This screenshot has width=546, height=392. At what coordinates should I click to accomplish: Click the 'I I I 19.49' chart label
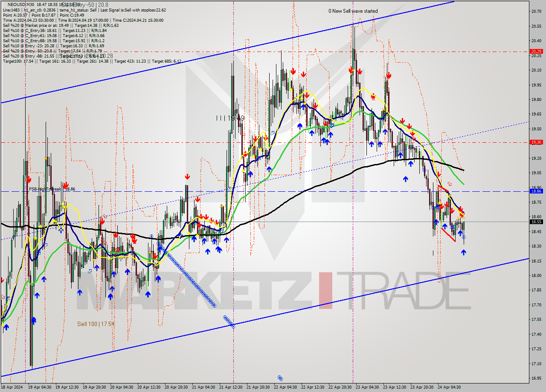coord(230,118)
